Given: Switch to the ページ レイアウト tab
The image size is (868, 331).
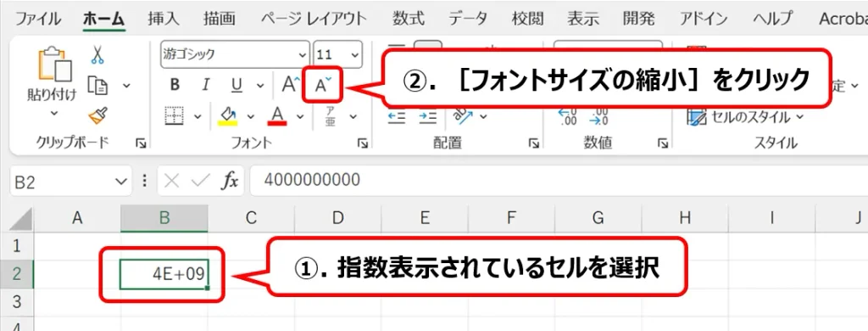Looking at the screenshot, I should (313, 19).
